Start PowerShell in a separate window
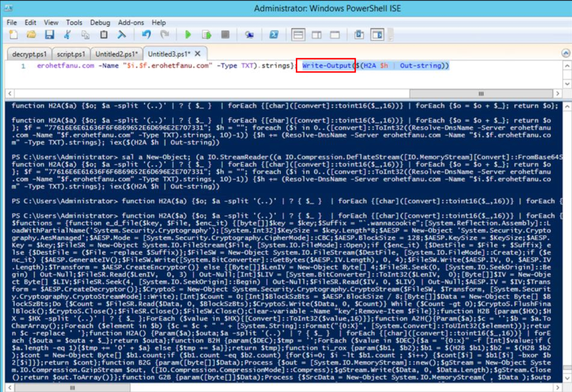Viewport: 572px width, 392px height. coord(274,35)
